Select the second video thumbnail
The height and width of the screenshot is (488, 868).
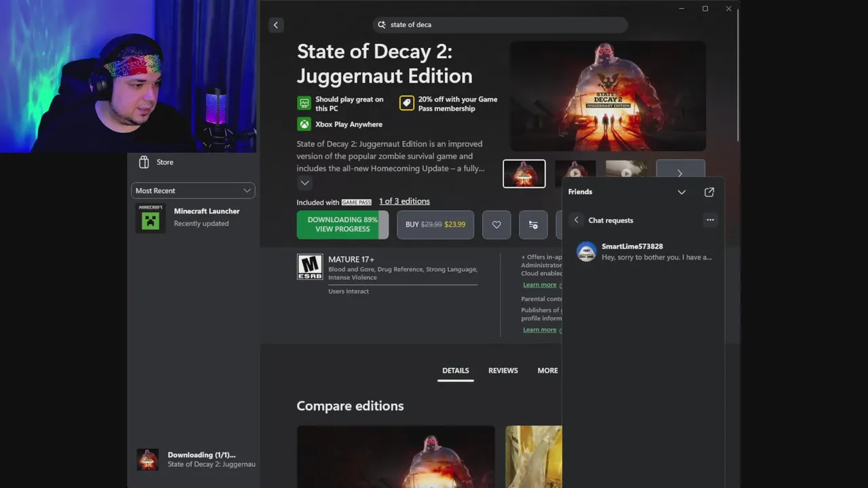tap(575, 174)
